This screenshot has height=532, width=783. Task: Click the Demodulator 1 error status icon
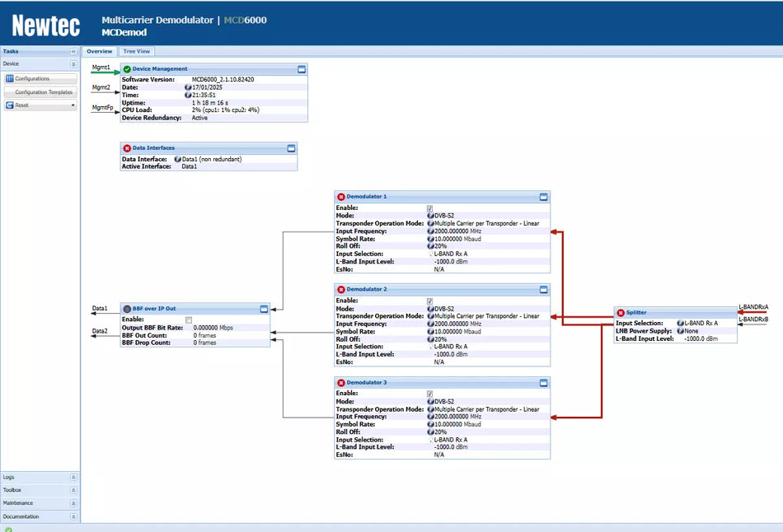(341, 197)
